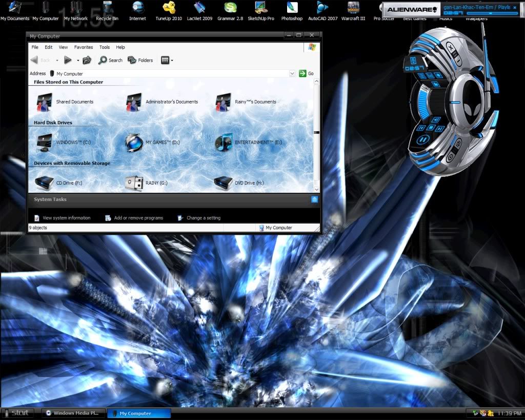525x420 pixels.
Task: Open the Edit menu
Action: (x=49, y=47)
